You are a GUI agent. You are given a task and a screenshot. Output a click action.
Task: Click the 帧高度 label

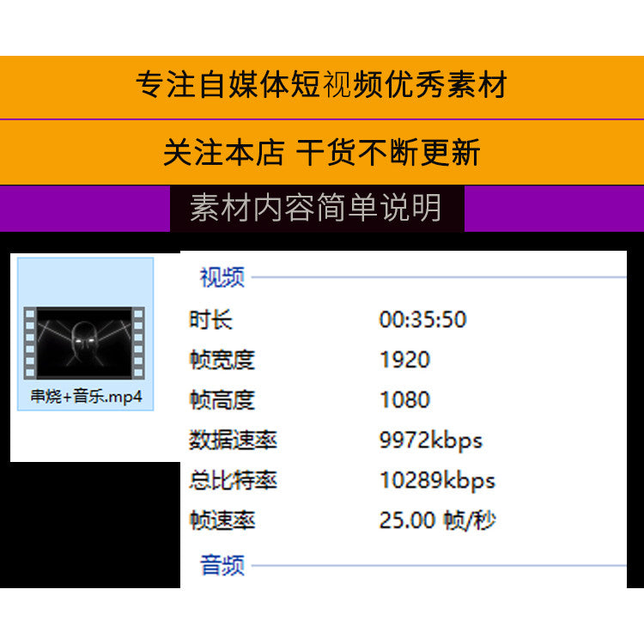222,399
